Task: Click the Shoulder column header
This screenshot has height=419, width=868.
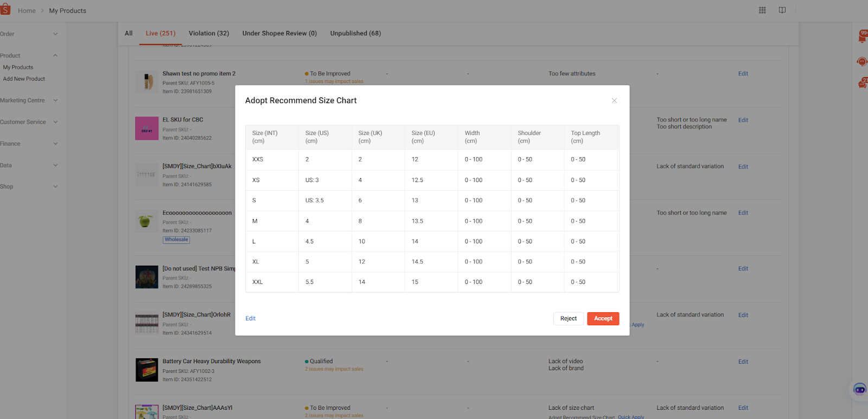Action: click(x=538, y=137)
